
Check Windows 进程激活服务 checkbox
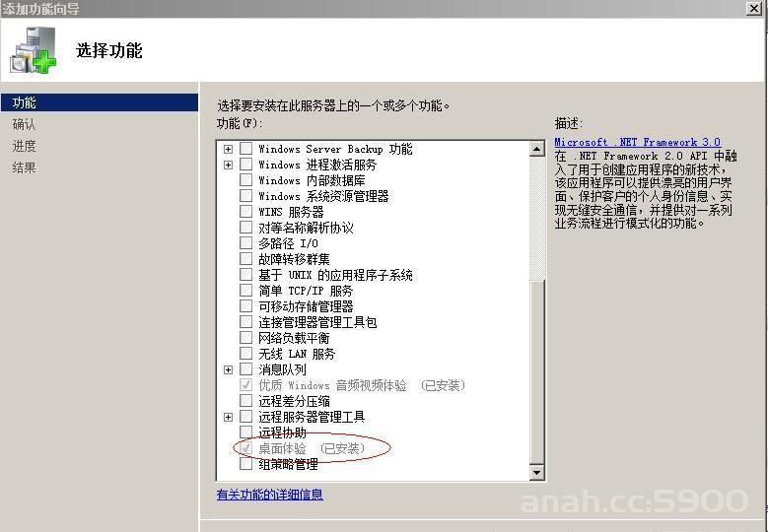(245, 165)
